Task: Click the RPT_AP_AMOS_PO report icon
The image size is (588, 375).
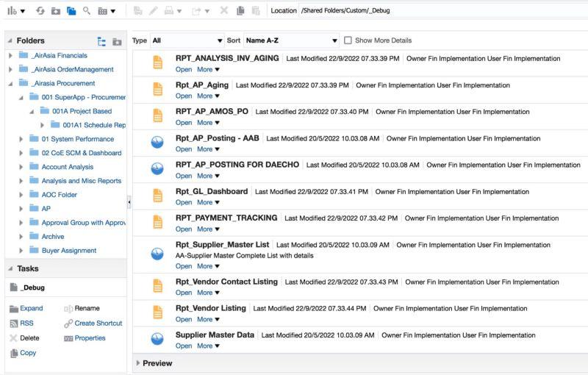Action: (x=157, y=115)
